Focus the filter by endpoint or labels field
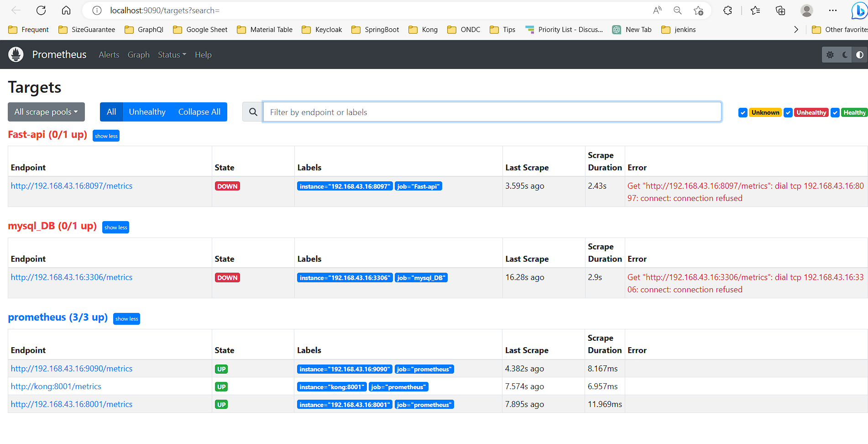 tap(492, 112)
